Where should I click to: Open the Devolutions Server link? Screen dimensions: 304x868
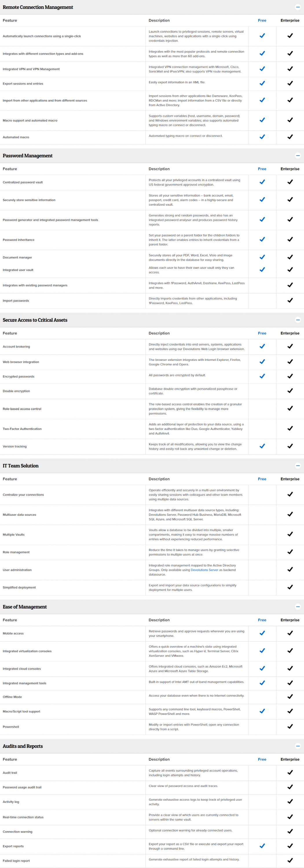click(204, 570)
